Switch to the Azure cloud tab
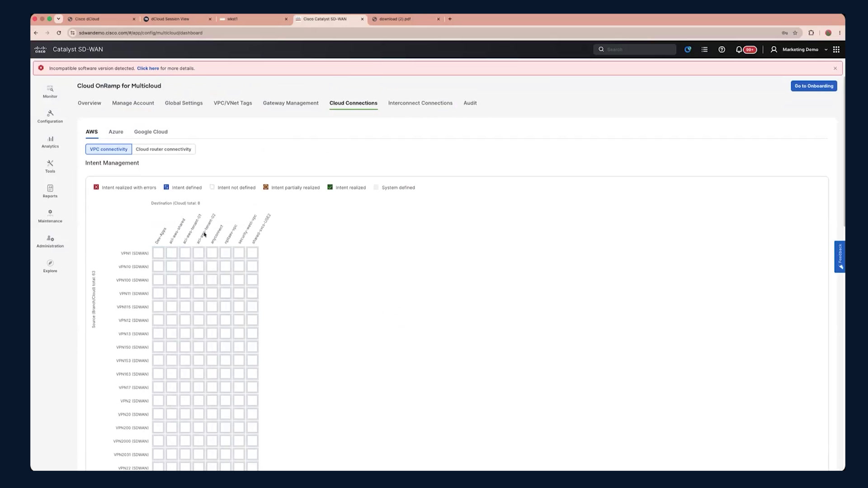The image size is (868, 488). [116, 132]
